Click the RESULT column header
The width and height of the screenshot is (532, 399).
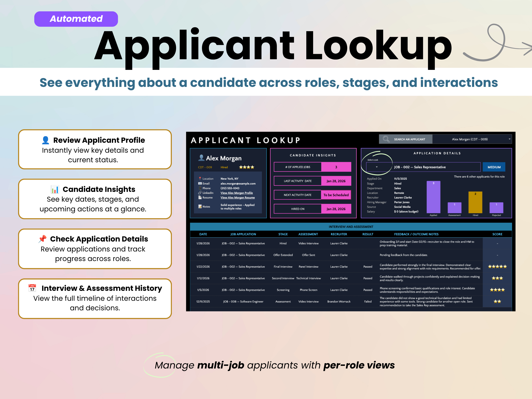[368, 234]
